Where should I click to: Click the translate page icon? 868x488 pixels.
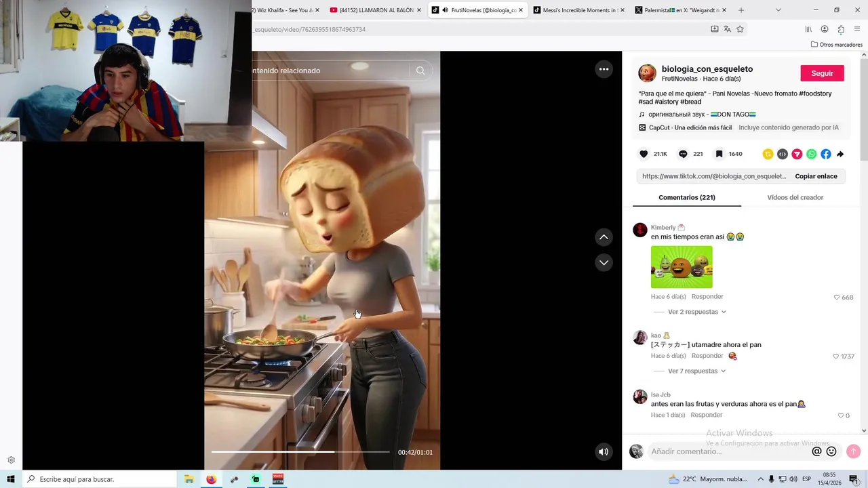point(727,29)
